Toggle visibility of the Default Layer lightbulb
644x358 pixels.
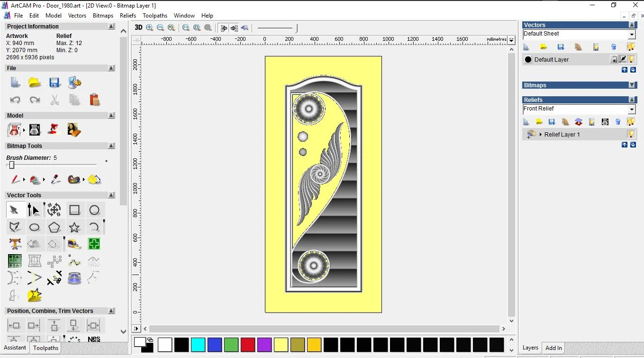[631, 59]
